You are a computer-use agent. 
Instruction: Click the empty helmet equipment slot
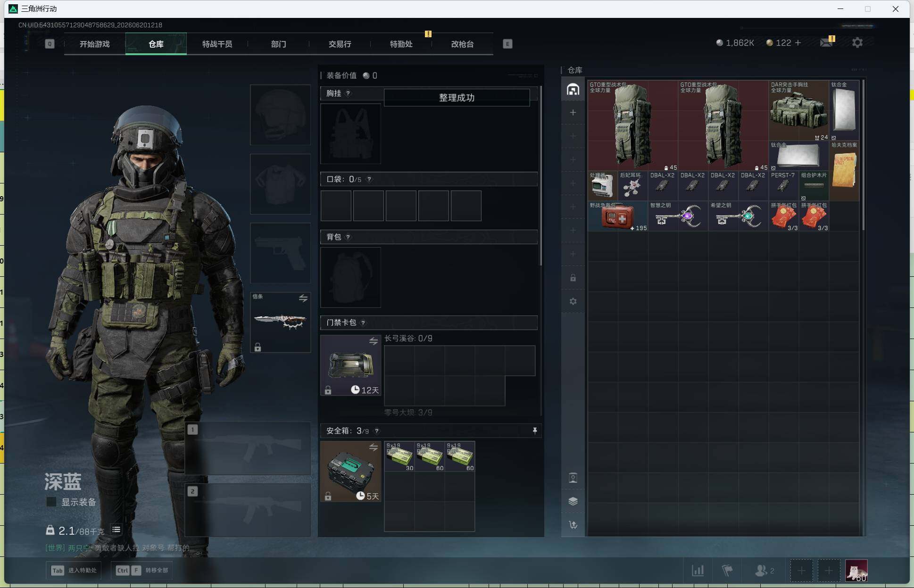280,115
